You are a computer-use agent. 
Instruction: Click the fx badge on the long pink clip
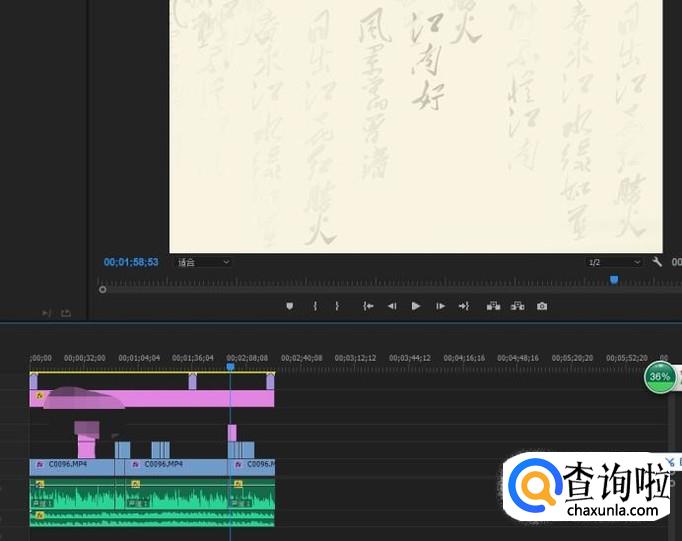[40, 395]
